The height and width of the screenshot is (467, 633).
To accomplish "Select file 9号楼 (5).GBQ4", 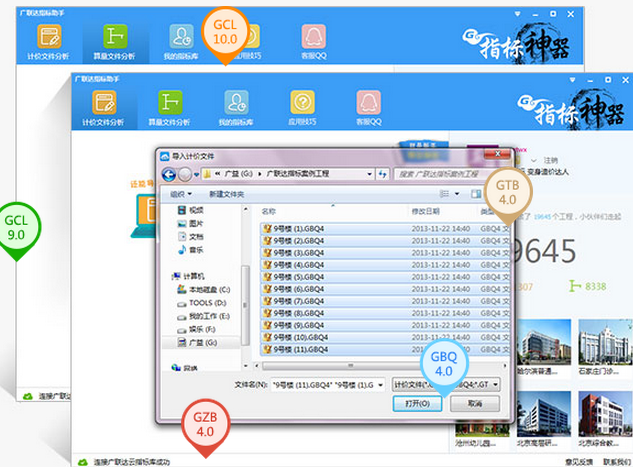I will (x=385, y=277).
